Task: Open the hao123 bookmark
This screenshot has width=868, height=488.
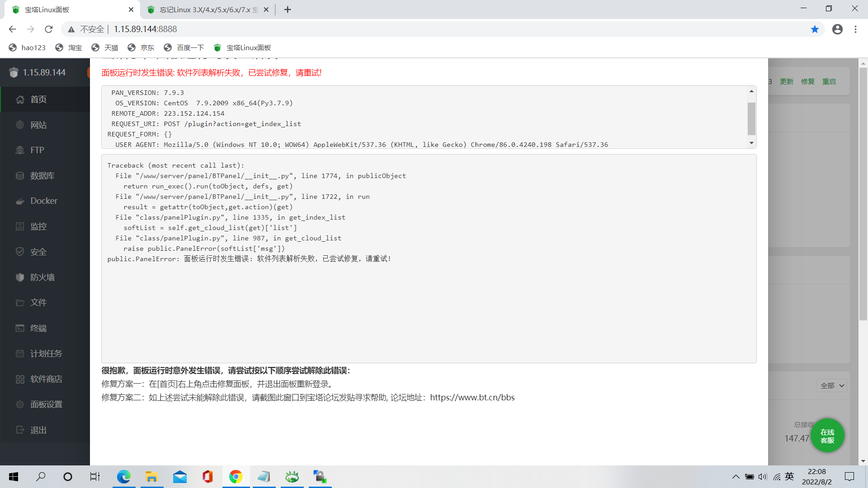Action: point(27,48)
